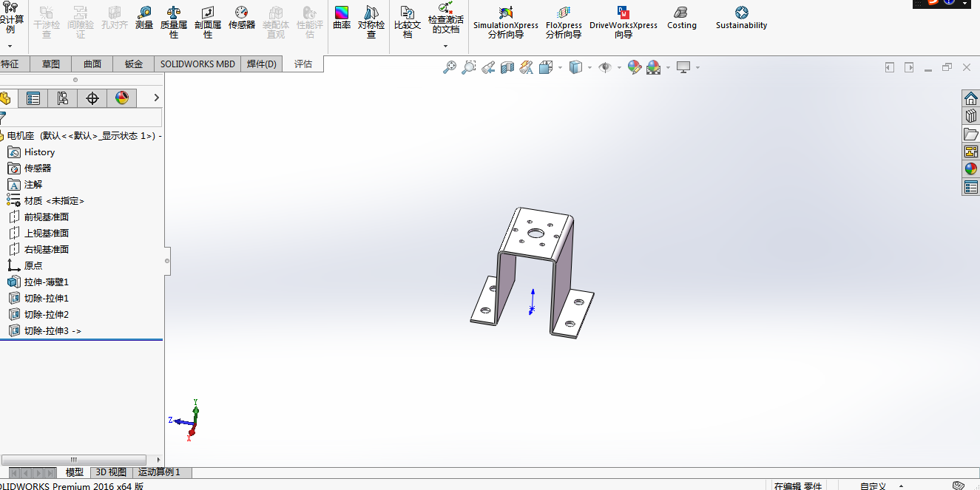The width and height of the screenshot is (980, 490).
Task: Click Zoom to Area magnifier icon
Action: tap(468, 68)
